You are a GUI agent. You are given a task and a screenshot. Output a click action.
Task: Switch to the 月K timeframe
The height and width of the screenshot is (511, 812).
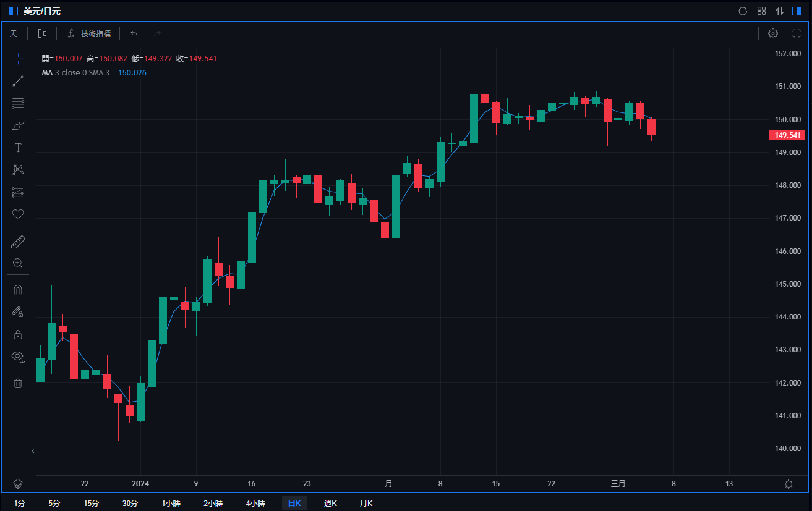[x=366, y=504]
